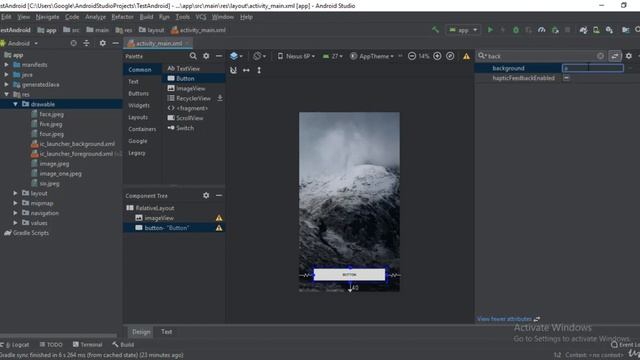This screenshot has height=360, width=640.
Task: Click the zoom to fit icon
Action: pos(450,56)
